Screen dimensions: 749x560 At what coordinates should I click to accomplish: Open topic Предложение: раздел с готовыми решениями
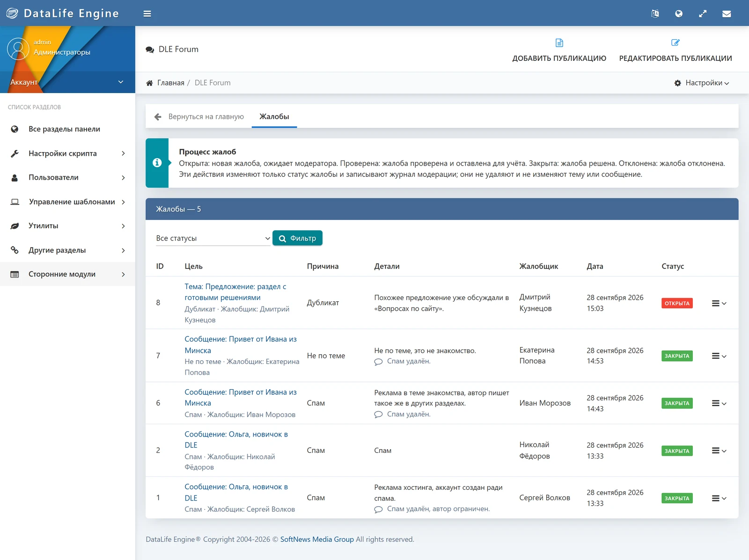coord(235,292)
